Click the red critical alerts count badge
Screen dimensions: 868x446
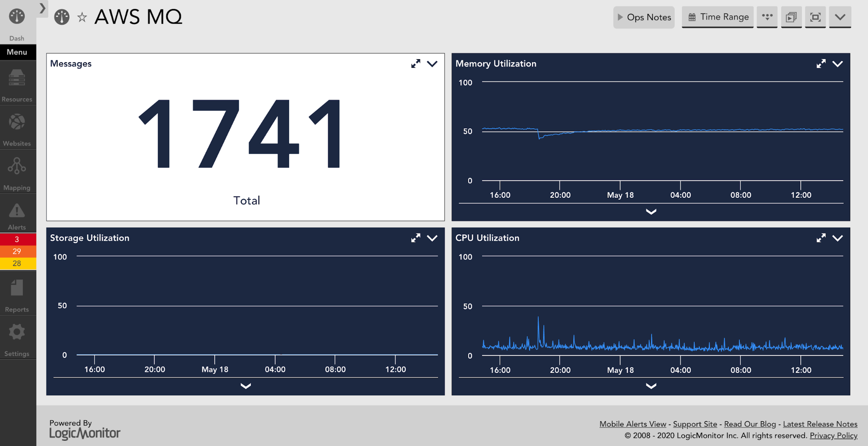[x=17, y=239]
